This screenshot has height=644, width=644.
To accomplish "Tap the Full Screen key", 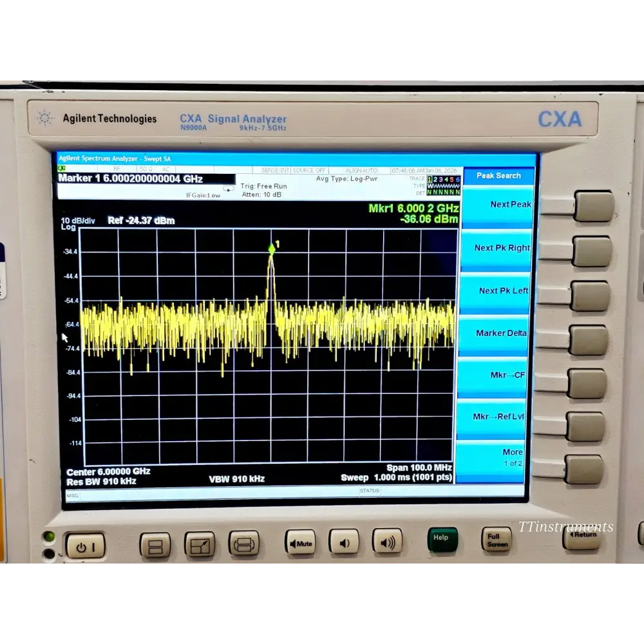I will (497, 539).
